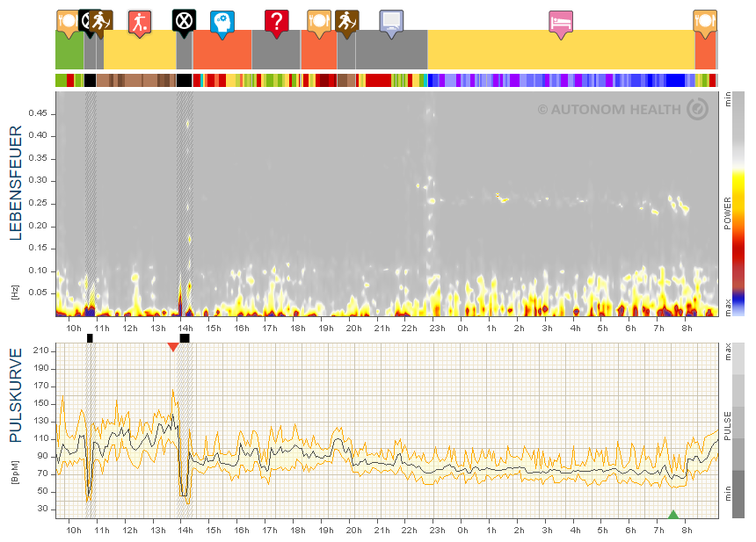This screenshot has height=542, width=756.
Task: Click the orange meal marker at far right
Action: coord(704,21)
